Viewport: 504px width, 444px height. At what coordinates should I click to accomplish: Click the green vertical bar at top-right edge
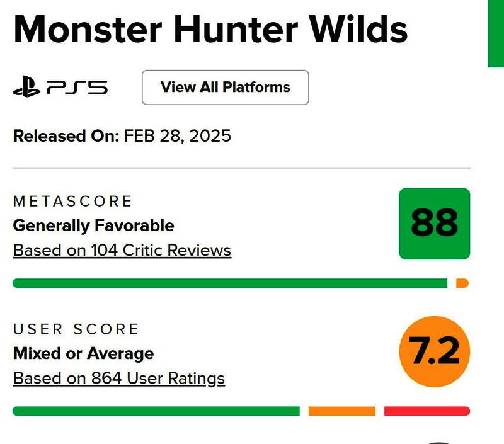[496, 33]
